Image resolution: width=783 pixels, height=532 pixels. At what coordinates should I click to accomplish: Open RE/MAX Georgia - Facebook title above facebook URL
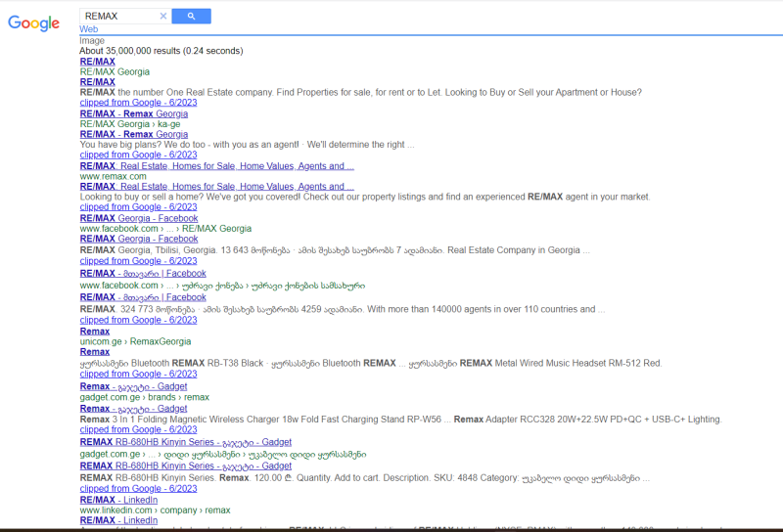138,218
